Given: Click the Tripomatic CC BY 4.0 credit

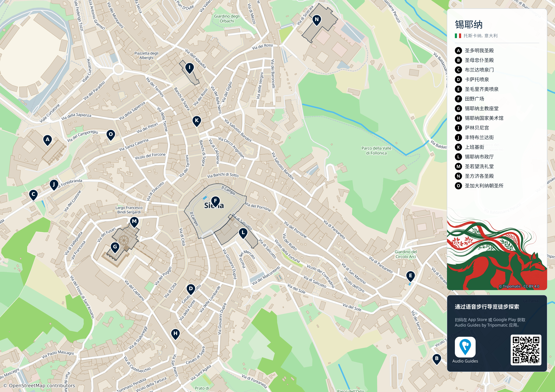Looking at the screenshot, I should (x=519, y=286).
